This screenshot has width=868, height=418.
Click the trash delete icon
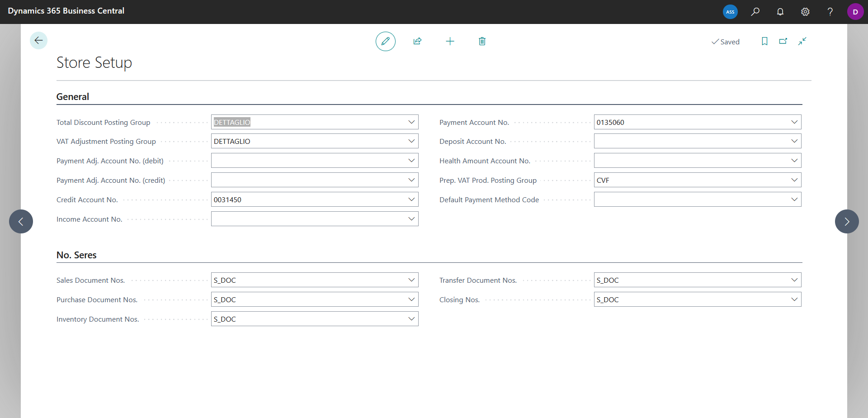[x=482, y=41]
